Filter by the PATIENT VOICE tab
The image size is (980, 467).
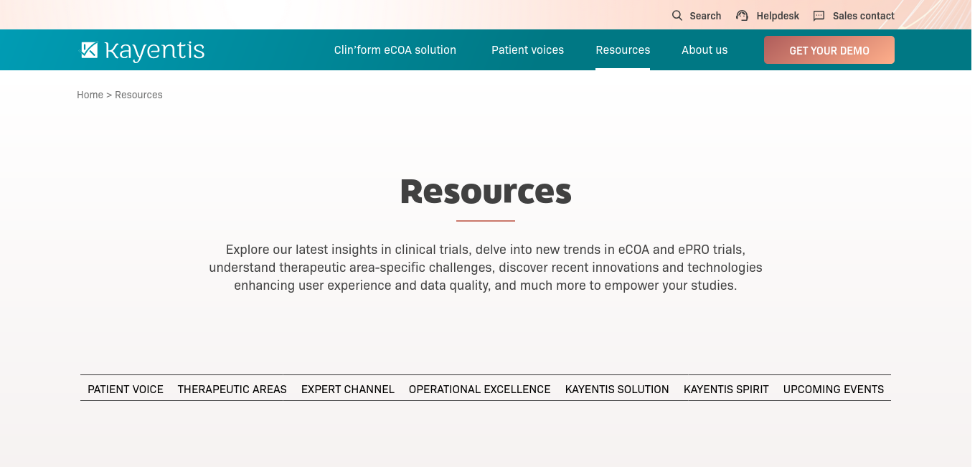(x=126, y=389)
